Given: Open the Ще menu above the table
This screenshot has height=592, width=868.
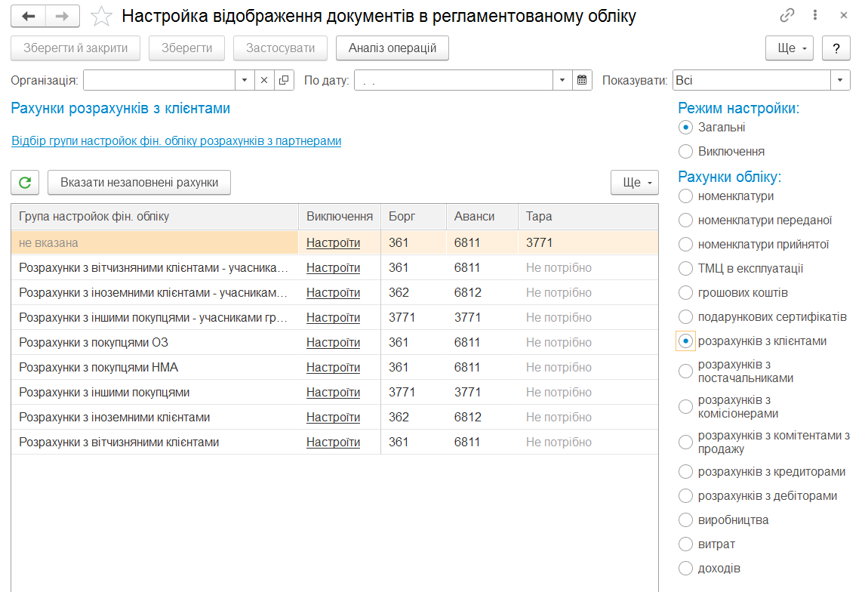Looking at the screenshot, I should click(x=634, y=183).
